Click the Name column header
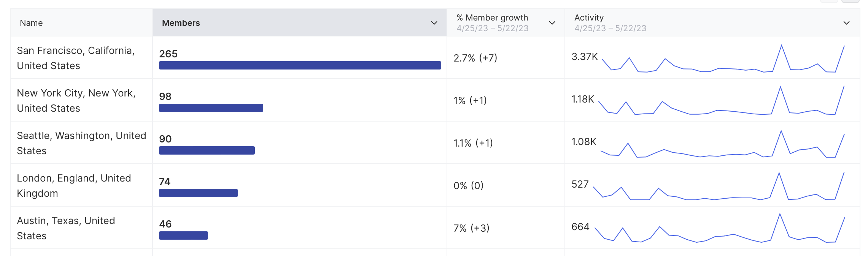This screenshot has height=256, width=868. (x=31, y=23)
